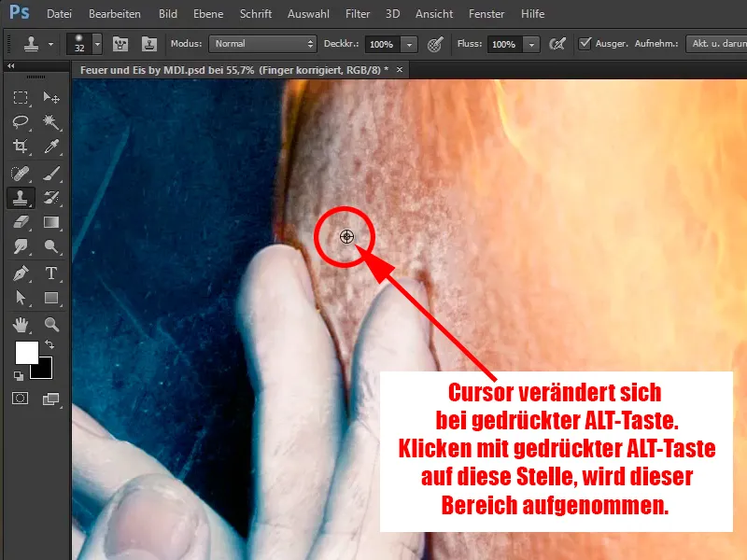Open the Schrift menu
747x560 pixels.
coord(256,14)
